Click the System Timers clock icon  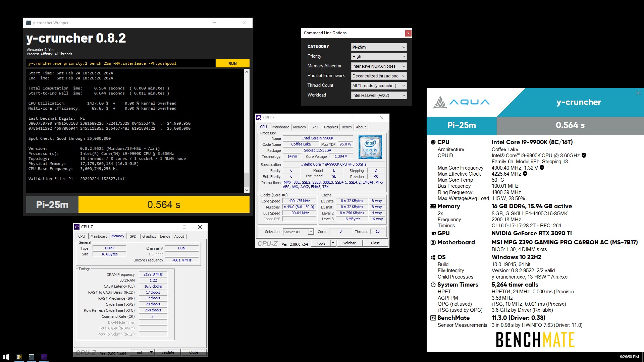click(x=433, y=285)
